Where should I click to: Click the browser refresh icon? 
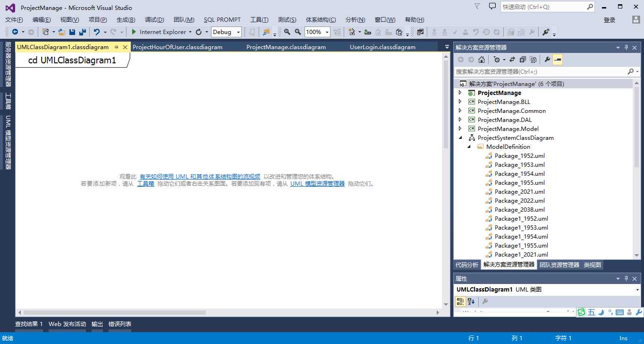coord(199,32)
